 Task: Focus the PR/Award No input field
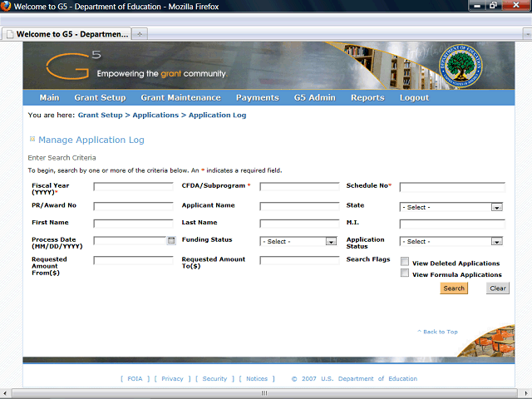coord(133,206)
